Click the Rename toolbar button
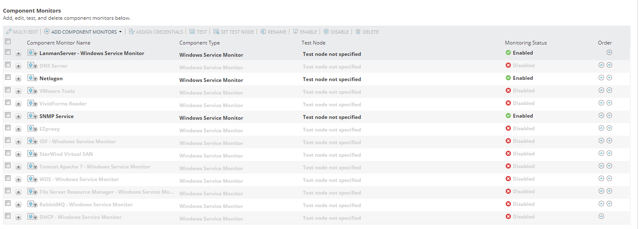This screenshot has height=229, width=644. [x=273, y=32]
